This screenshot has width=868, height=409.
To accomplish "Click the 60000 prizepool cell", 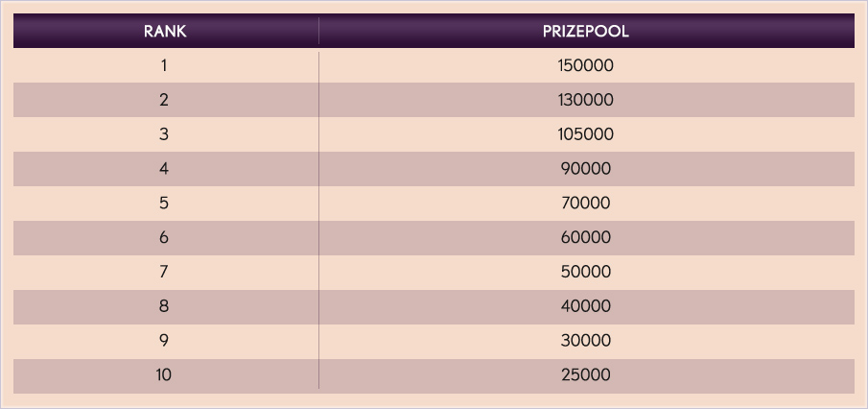I will tap(586, 238).
